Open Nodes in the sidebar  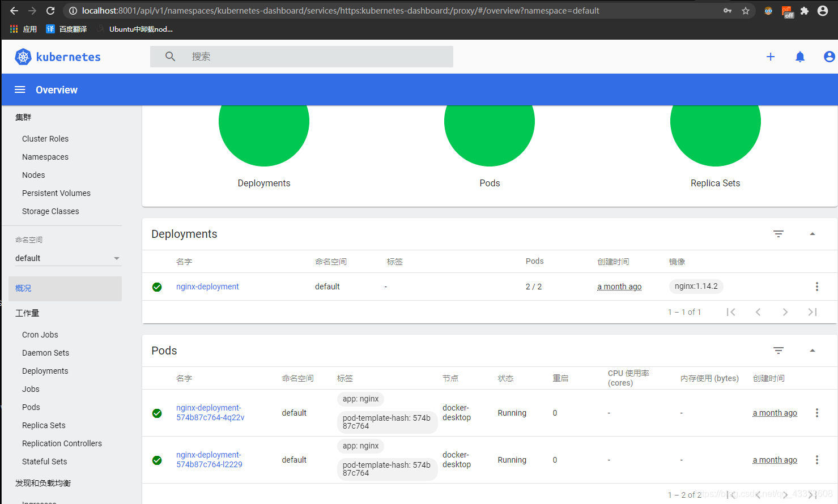coord(33,175)
